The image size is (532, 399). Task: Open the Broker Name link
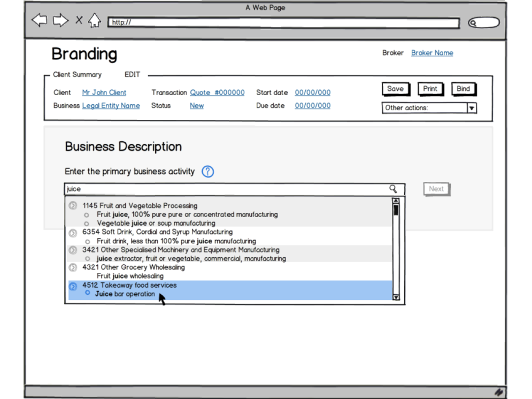point(432,52)
